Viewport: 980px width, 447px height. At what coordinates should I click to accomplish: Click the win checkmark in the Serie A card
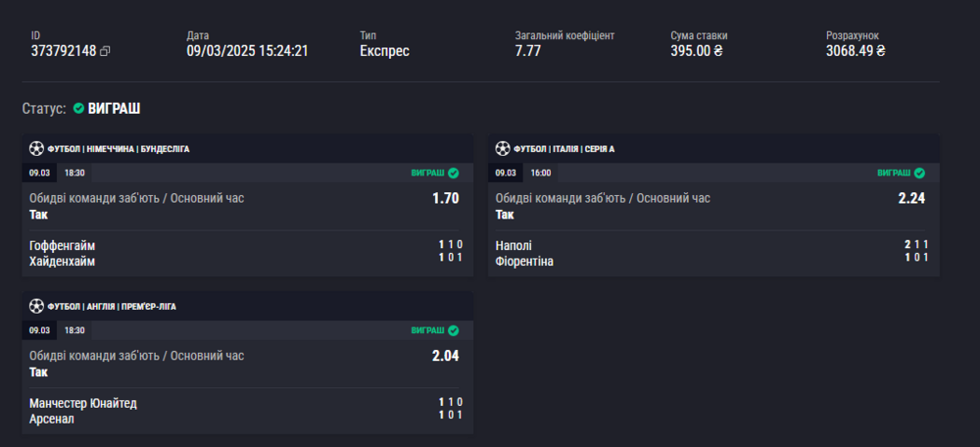pyautogui.click(x=919, y=173)
